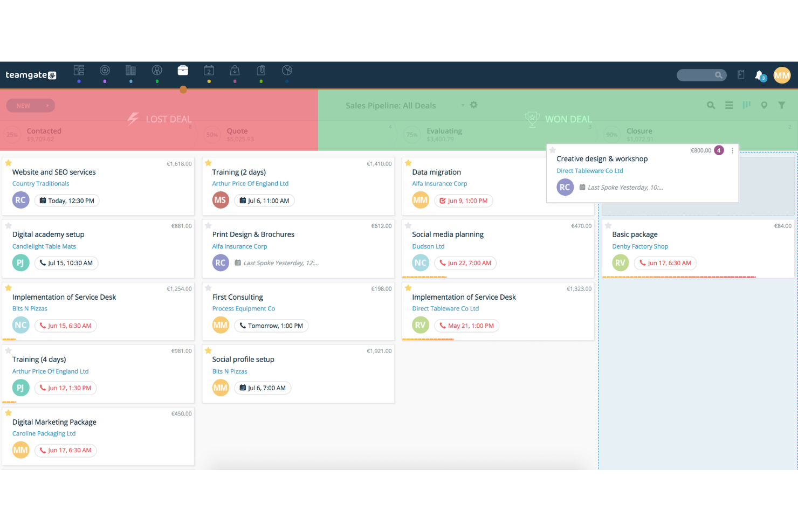The image size is (798, 532).
Task: Open the Country Traditionals company link
Action: coord(40,184)
